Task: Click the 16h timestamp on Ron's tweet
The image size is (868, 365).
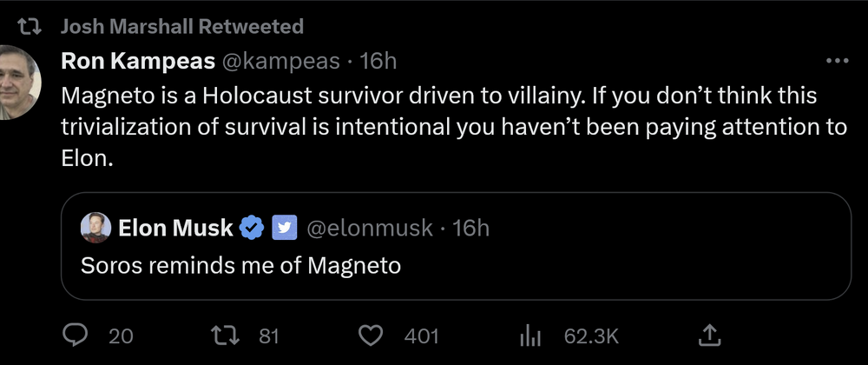Action: coord(379,62)
